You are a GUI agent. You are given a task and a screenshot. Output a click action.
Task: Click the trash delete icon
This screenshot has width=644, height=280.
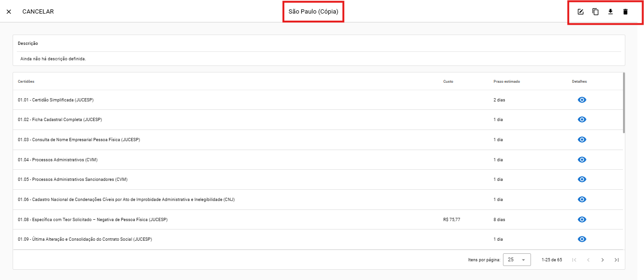pyautogui.click(x=625, y=12)
